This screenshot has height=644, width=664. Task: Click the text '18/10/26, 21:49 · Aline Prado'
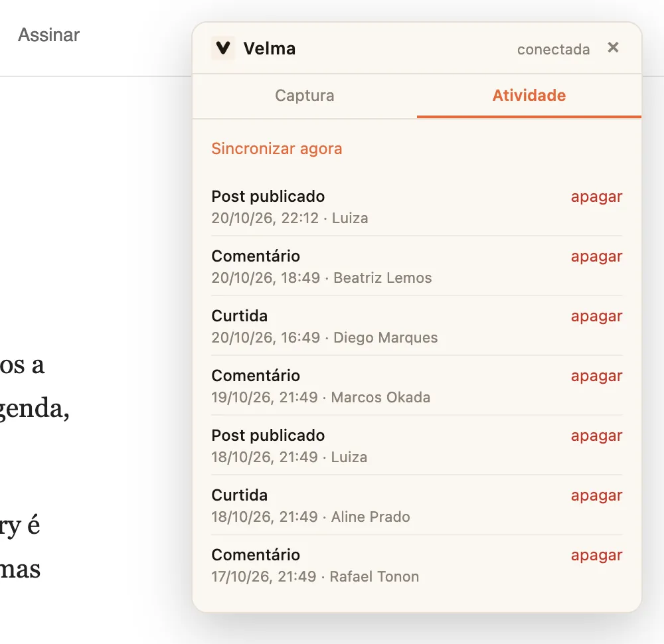point(310,517)
